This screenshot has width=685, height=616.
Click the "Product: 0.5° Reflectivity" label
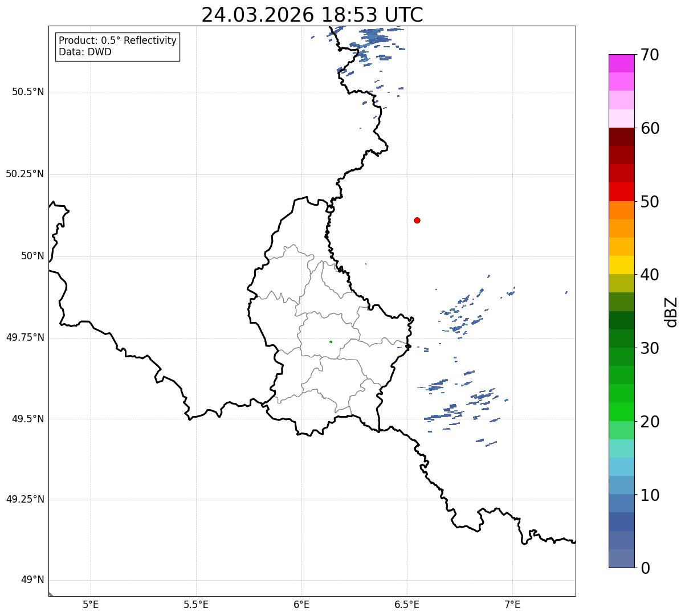(x=117, y=41)
